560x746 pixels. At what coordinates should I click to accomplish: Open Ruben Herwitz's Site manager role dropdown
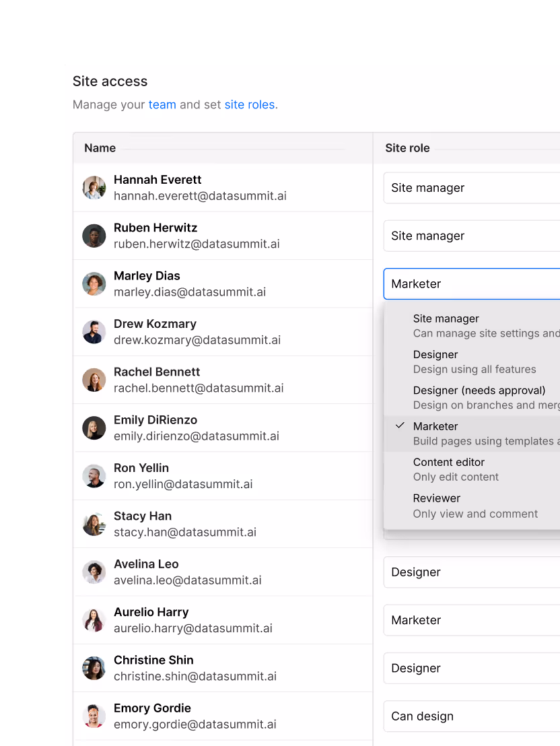472,236
